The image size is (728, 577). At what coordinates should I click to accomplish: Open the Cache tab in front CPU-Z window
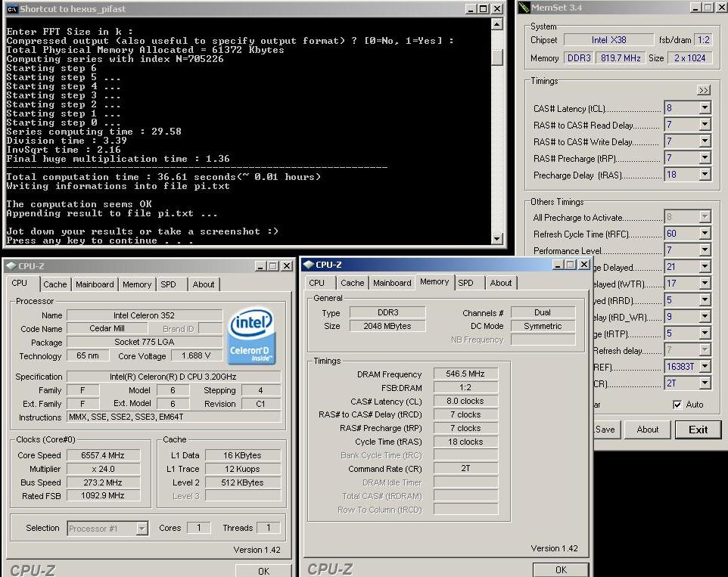[x=353, y=283]
